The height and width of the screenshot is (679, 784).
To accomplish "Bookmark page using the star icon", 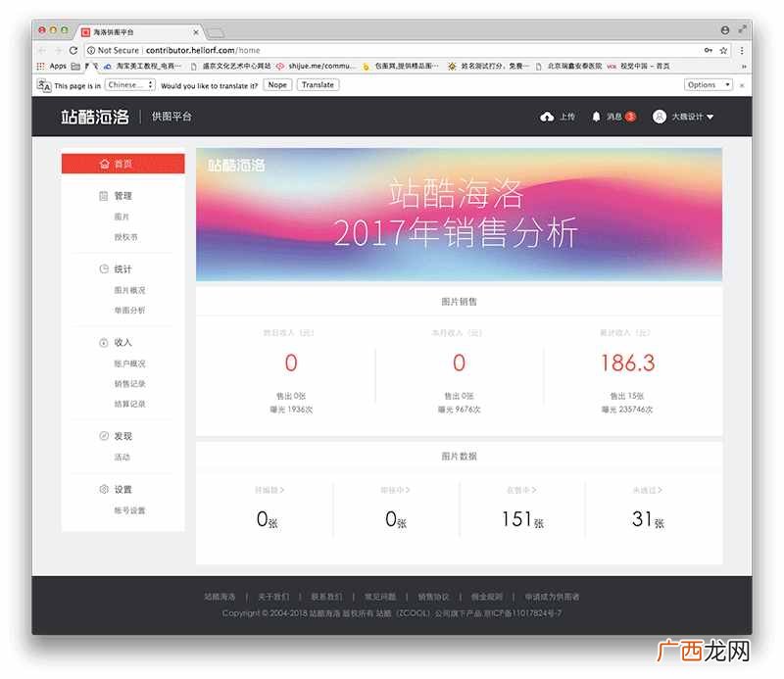I will [723, 50].
